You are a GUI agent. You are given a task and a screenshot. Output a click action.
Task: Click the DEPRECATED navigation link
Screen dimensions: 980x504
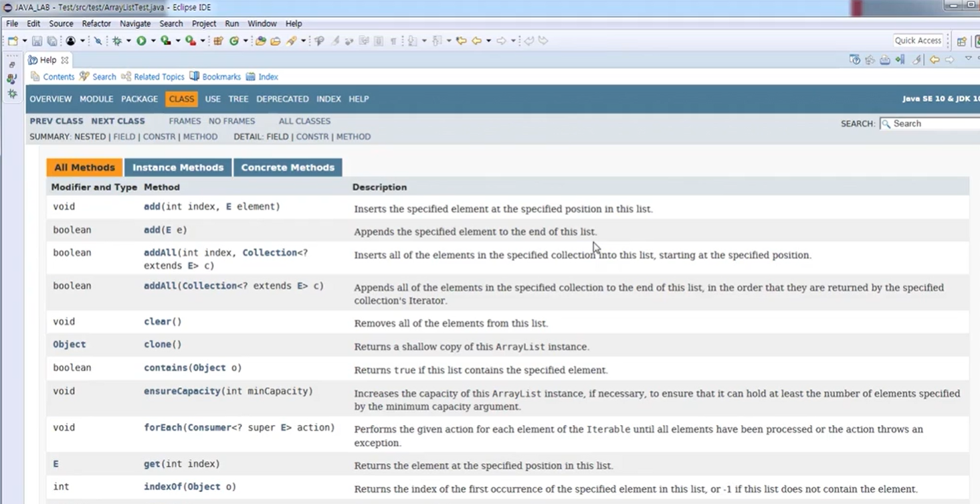point(282,99)
